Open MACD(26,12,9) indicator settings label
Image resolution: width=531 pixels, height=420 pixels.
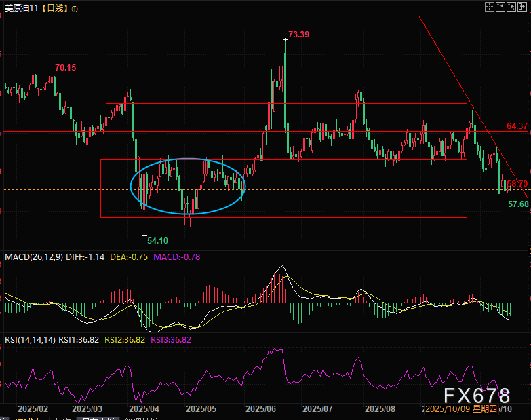pyautogui.click(x=34, y=257)
